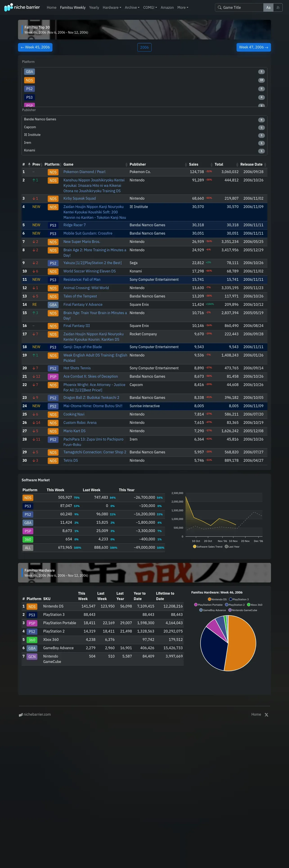Click NDS badge in Software Market table
Viewport: 289px width, 868px height.
click(28, 498)
